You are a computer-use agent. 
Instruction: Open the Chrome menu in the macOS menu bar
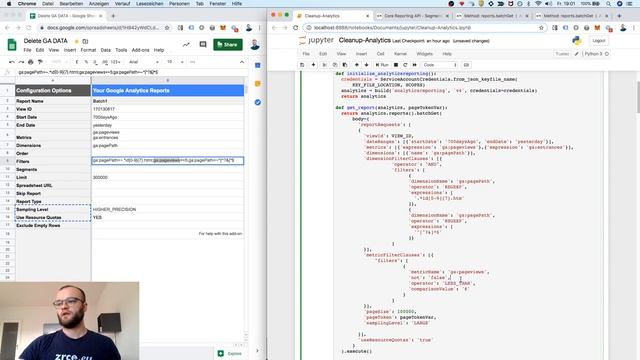(x=27, y=4)
